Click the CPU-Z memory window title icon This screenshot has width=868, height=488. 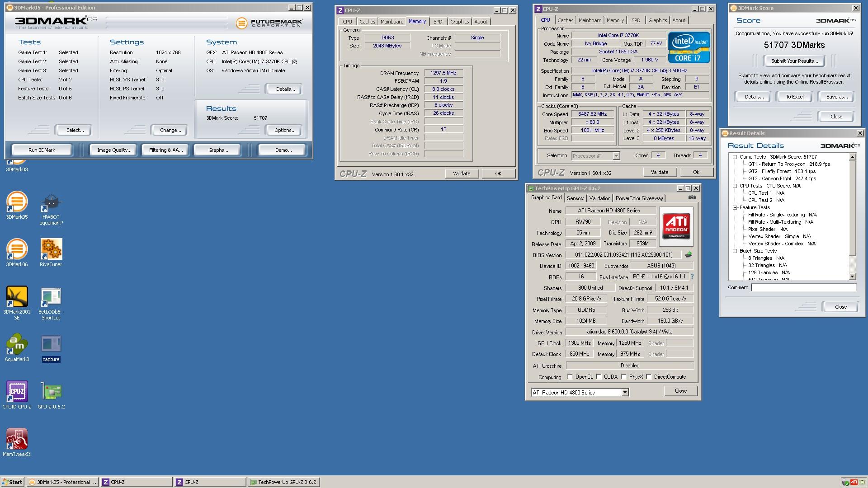(x=340, y=10)
